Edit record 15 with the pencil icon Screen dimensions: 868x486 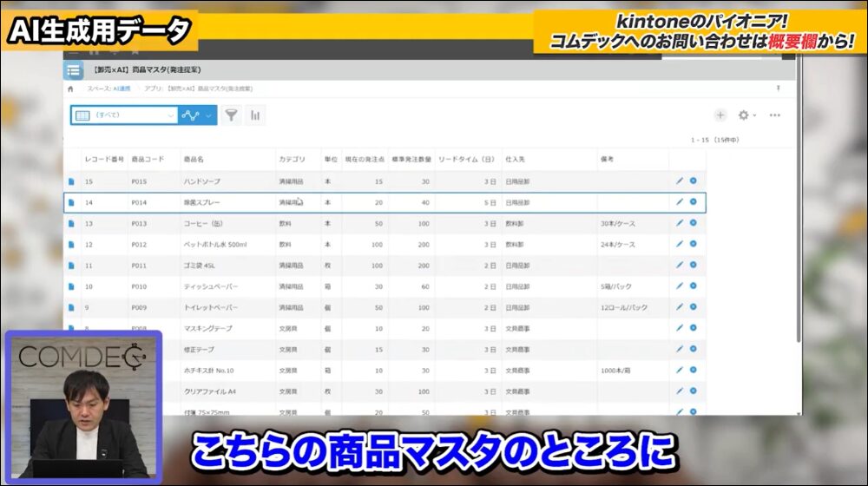tap(680, 181)
